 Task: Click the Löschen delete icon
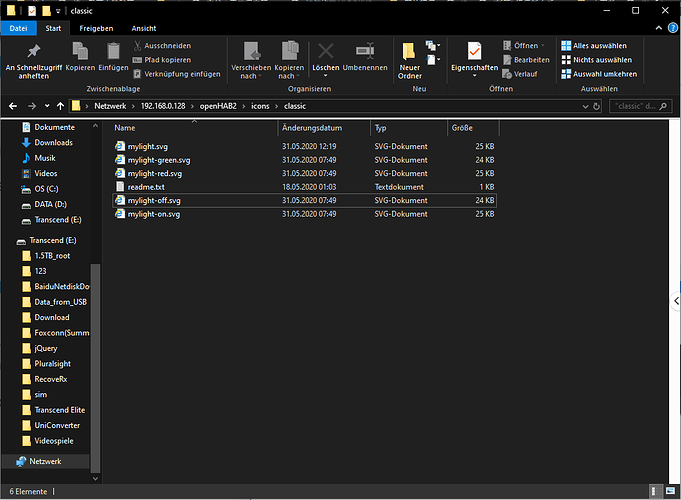(x=326, y=51)
